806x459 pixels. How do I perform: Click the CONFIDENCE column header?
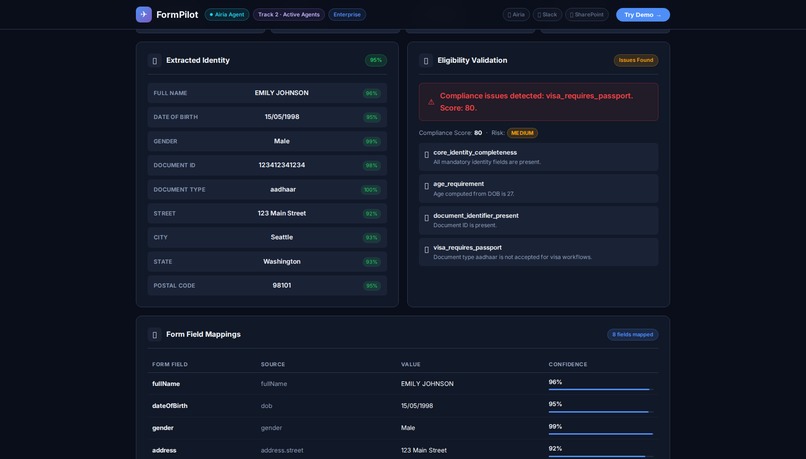pyautogui.click(x=567, y=364)
